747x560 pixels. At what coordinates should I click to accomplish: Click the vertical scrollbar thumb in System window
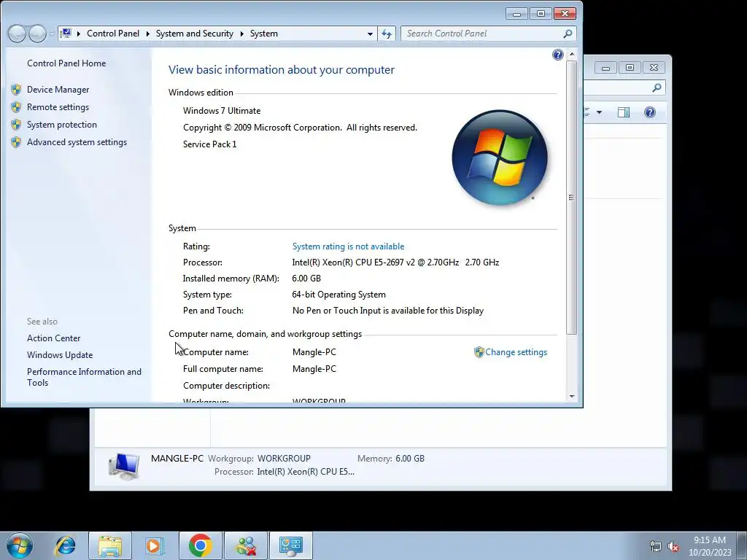click(572, 197)
